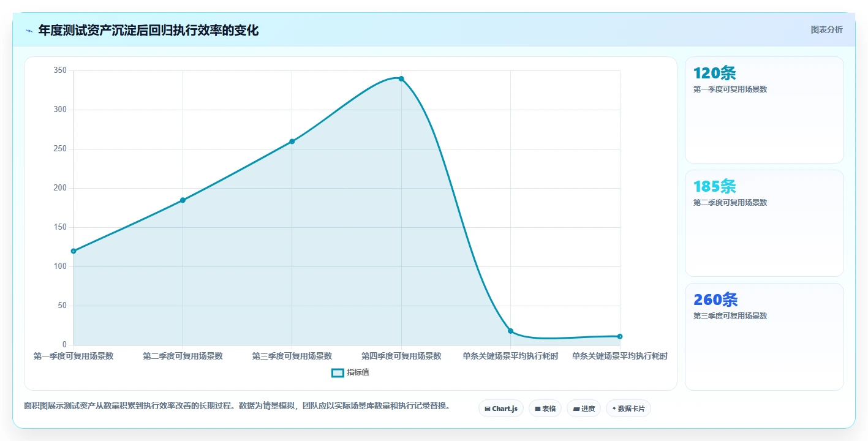Click the x-axis label 第二季度可复用场景数
868x441 pixels.
(183, 356)
